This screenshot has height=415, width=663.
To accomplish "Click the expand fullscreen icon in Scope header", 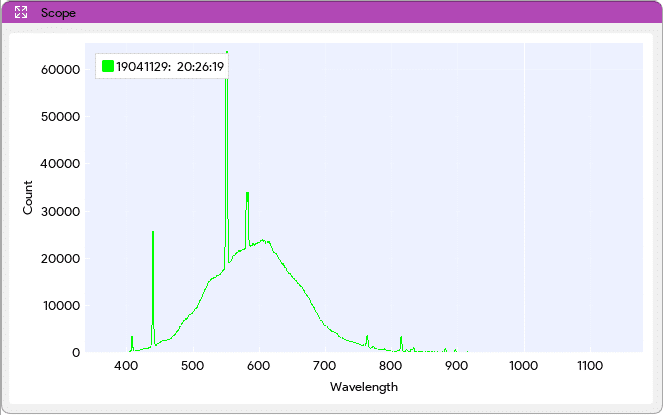I will [21, 13].
